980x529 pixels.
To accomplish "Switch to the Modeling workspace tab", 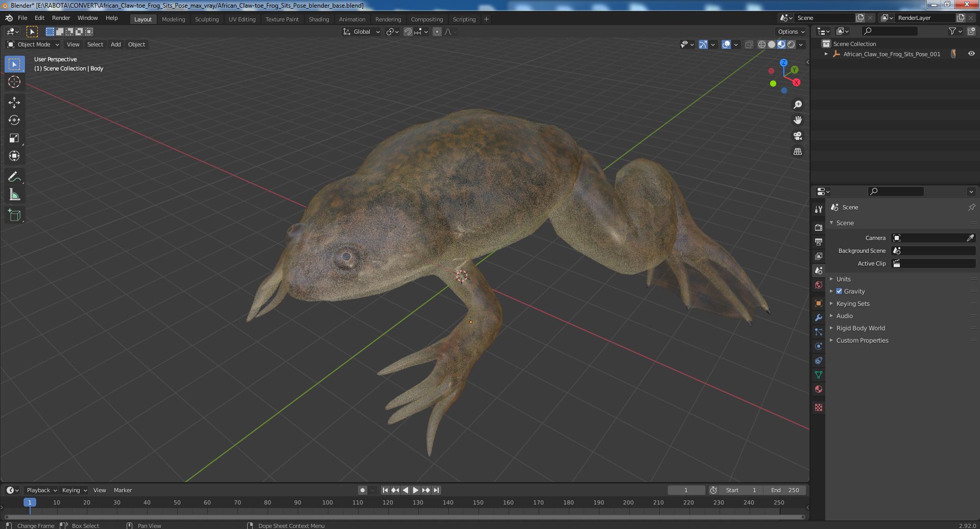I will point(173,19).
